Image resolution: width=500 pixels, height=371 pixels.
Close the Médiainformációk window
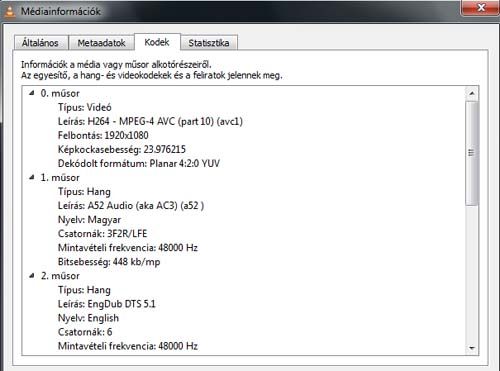[x=480, y=7]
